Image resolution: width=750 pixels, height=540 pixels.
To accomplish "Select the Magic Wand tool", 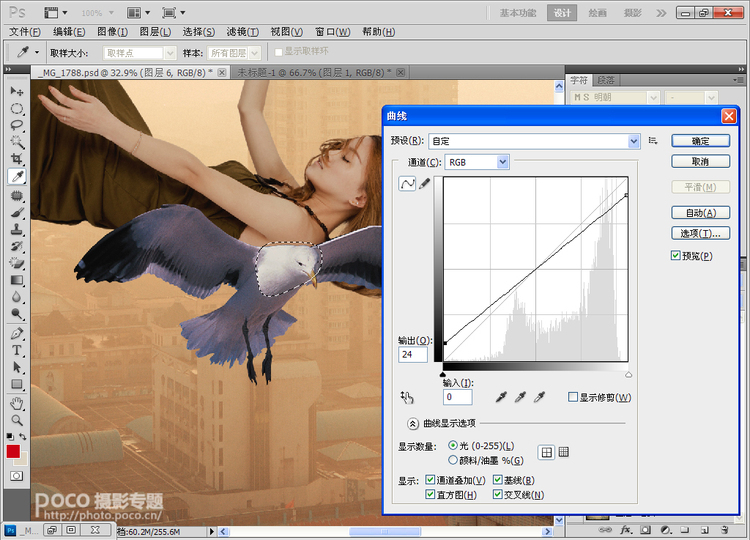I will point(17,142).
